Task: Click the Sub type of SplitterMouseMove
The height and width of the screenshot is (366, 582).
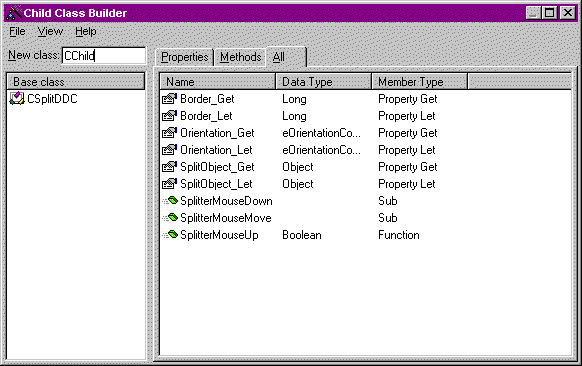Action: coord(388,218)
